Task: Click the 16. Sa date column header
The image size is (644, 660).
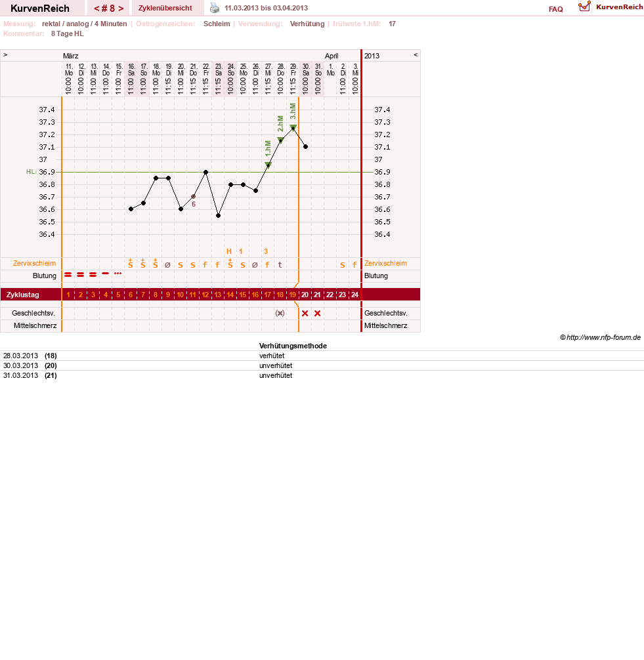Action: pos(131,79)
